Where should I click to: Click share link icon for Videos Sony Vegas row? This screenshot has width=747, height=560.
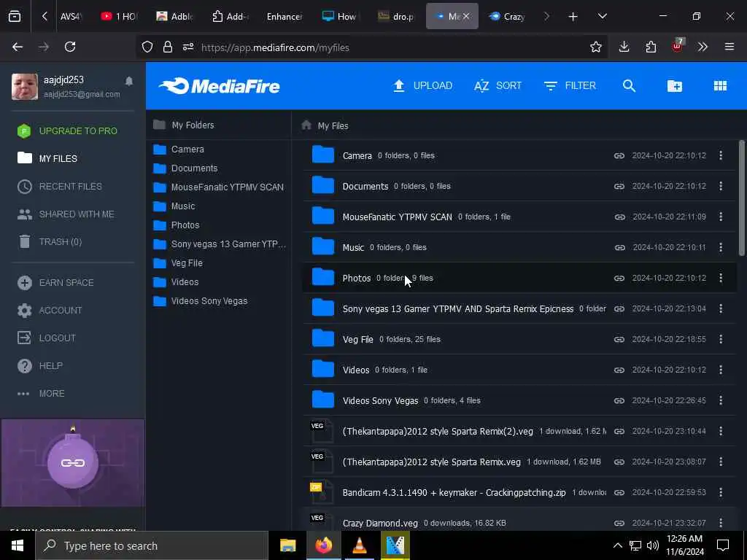619,401
